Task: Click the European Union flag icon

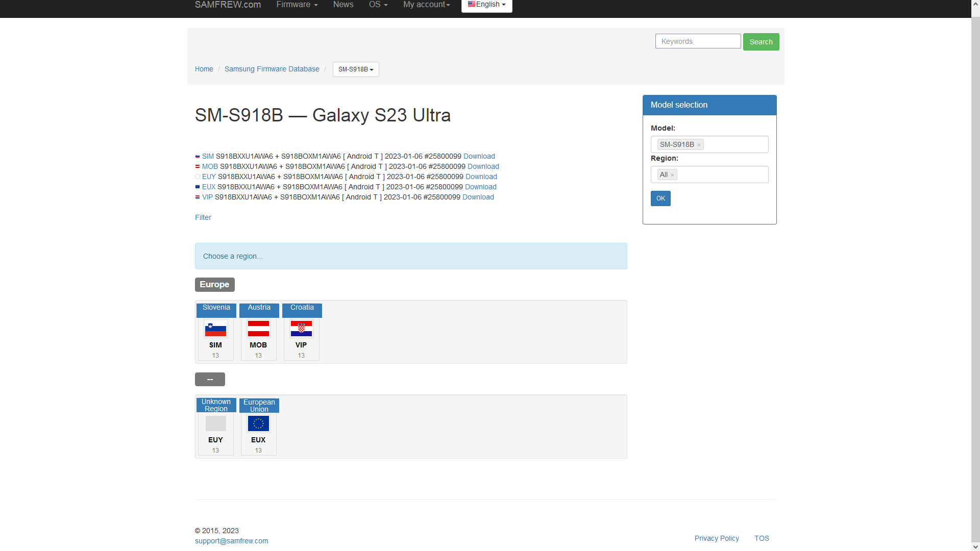Action: (258, 423)
